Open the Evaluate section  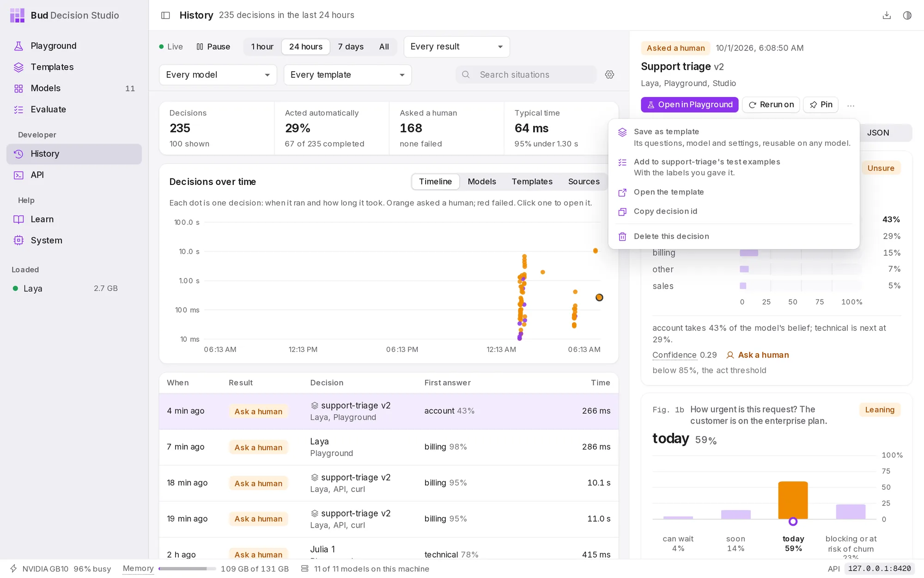74,110
